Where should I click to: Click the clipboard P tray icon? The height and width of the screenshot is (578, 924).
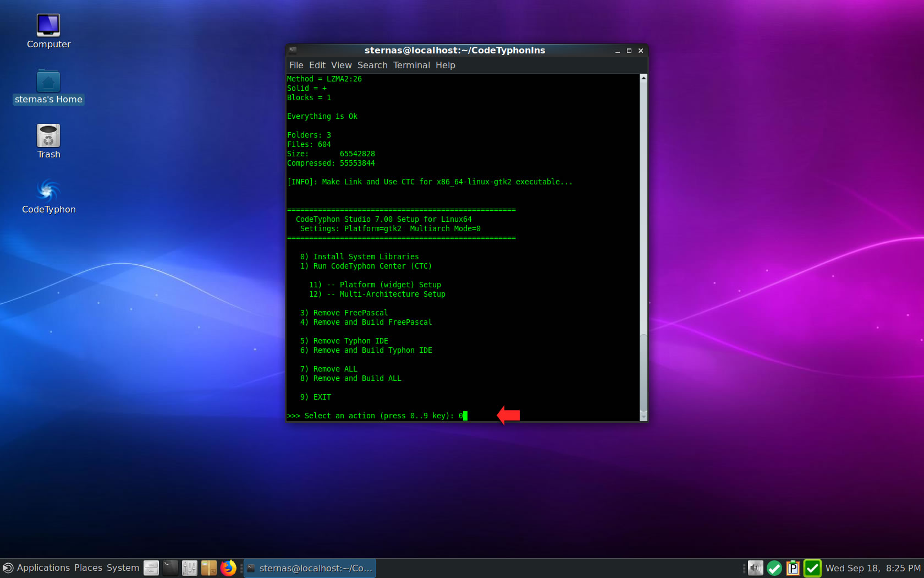click(x=793, y=568)
